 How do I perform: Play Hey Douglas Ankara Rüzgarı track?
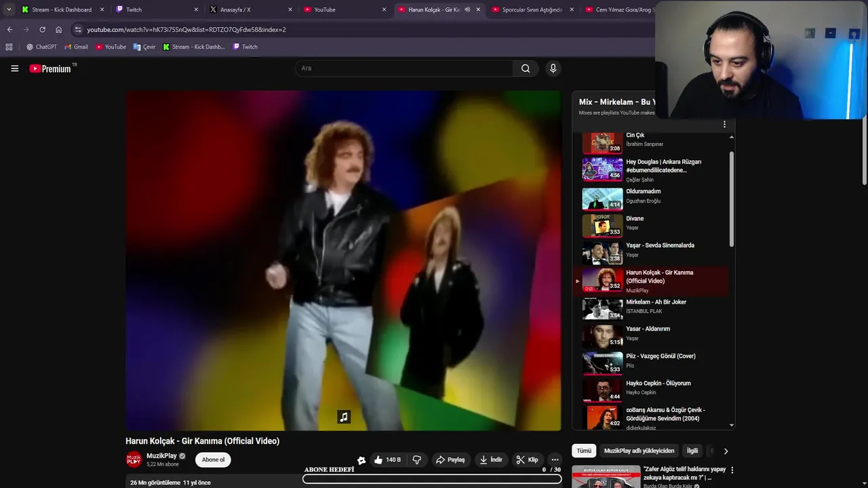pos(654,169)
